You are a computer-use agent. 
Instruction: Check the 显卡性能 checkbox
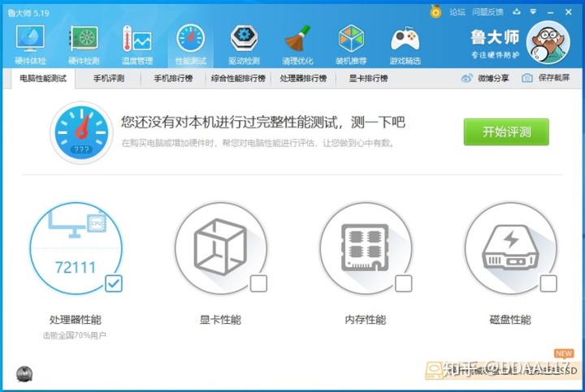(x=258, y=283)
